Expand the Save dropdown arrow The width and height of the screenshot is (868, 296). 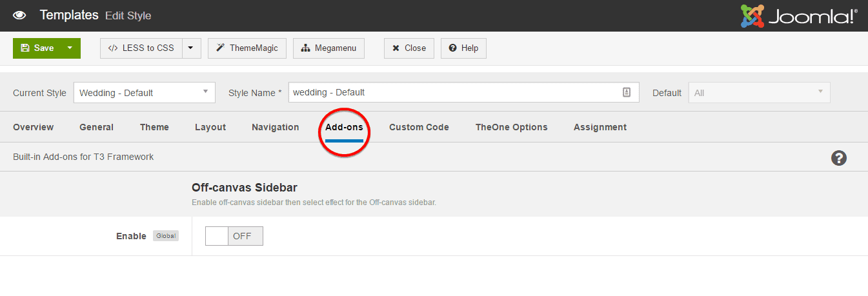tap(70, 48)
